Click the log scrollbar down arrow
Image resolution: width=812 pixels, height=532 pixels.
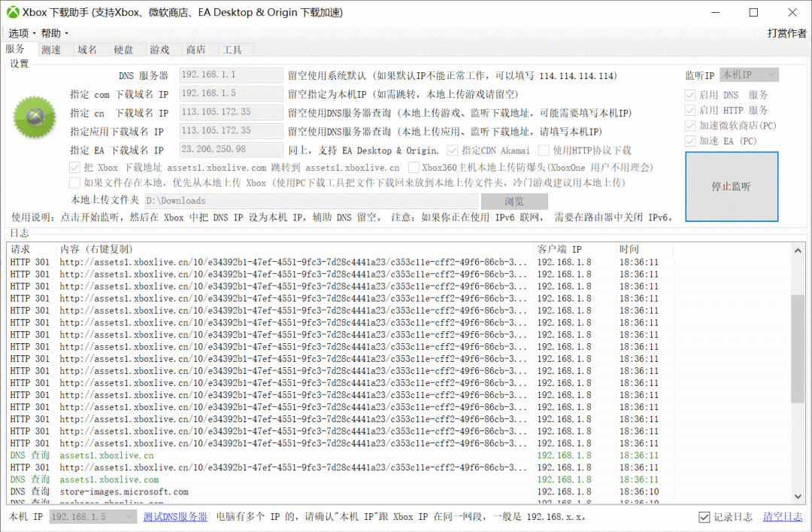798,496
